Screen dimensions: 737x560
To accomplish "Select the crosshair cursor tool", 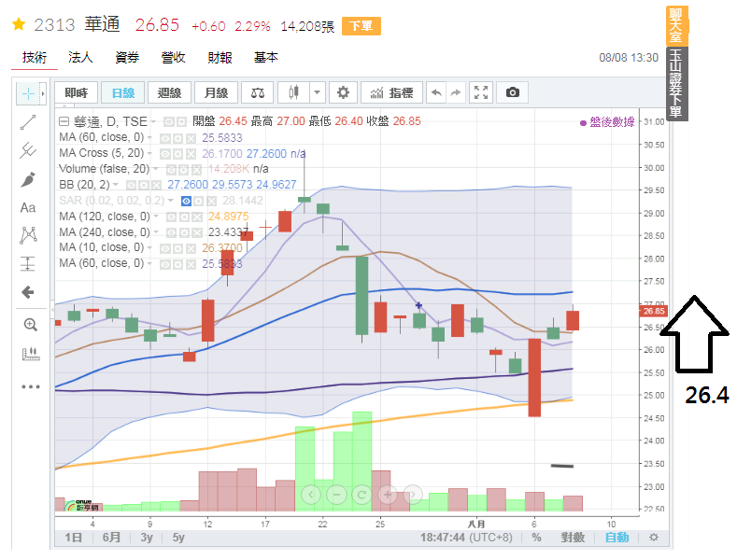I will [28, 93].
